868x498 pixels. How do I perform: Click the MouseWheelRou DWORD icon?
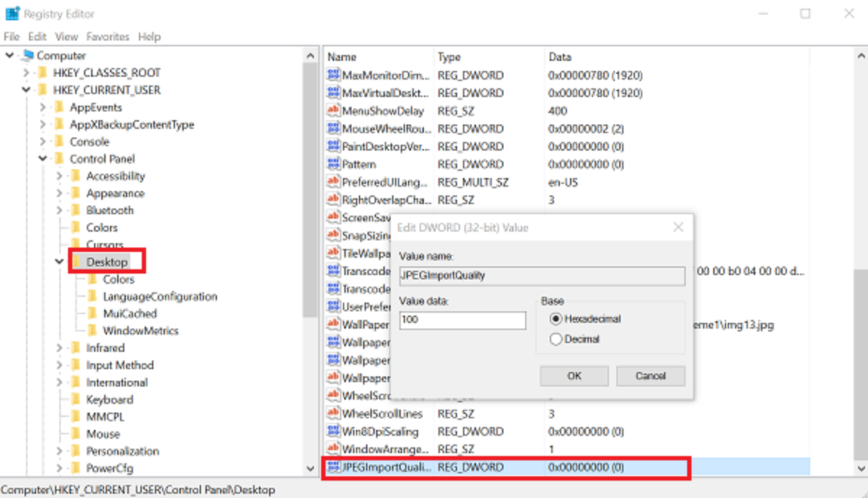point(333,129)
